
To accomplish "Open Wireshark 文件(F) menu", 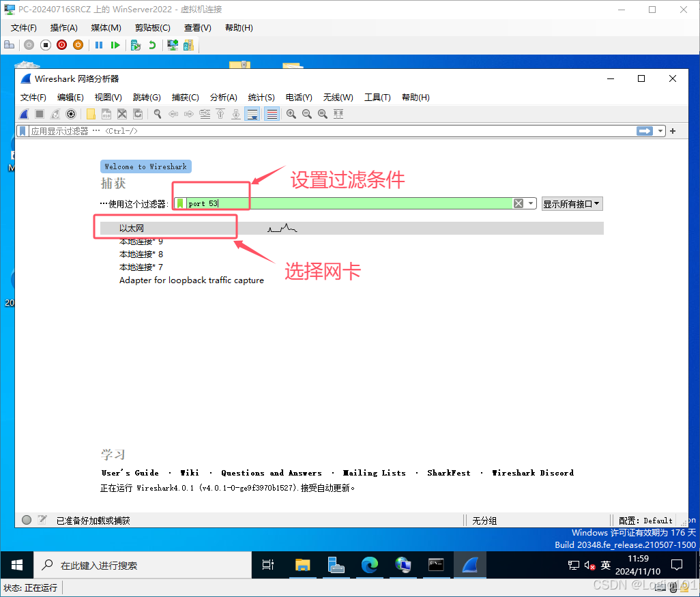I will (33, 98).
